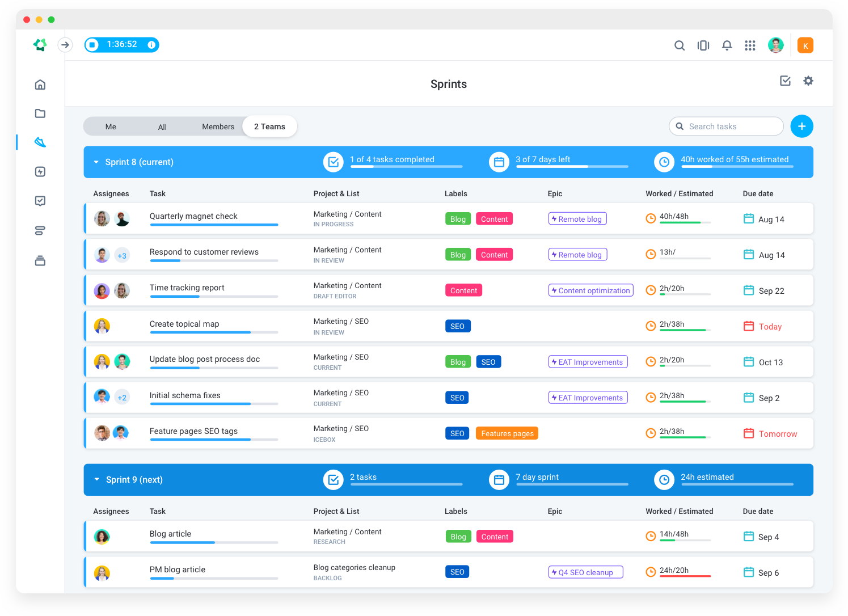
Task: Switch to the Members tab
Action: click(x=218, y=126)
